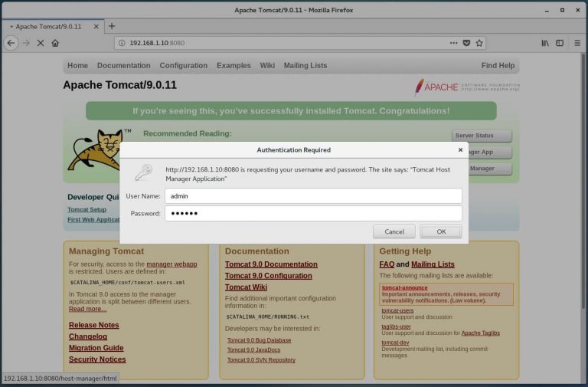Focus the Password input field
The height and width of the screenshot is (387, 588).
[313, 213]
